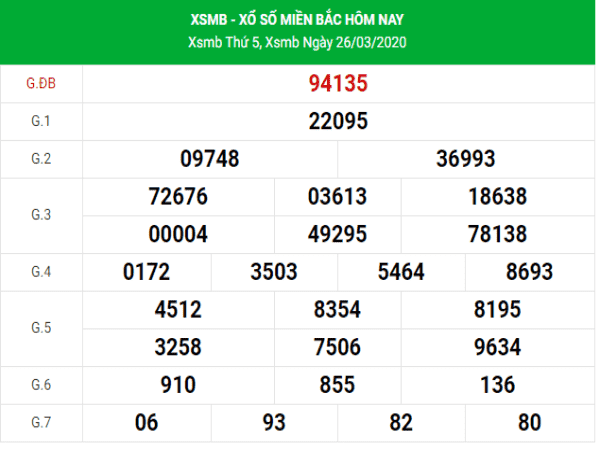Click the G.1 row label

pos(41,121)
